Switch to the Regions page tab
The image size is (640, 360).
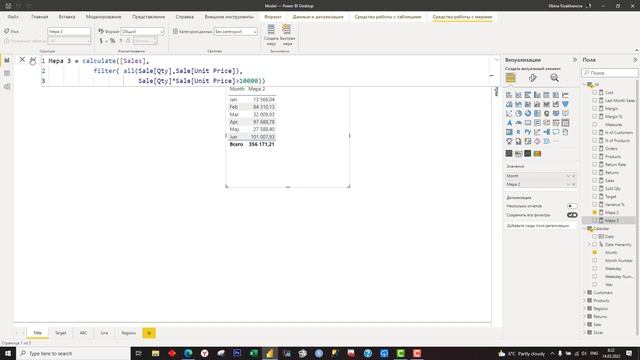(128, 333)
